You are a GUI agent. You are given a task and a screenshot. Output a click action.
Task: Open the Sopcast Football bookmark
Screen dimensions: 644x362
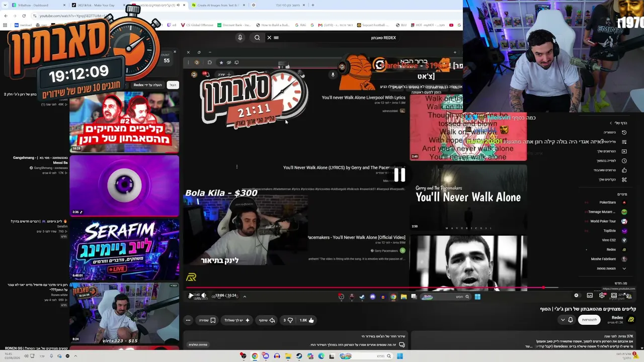[373, 25]
